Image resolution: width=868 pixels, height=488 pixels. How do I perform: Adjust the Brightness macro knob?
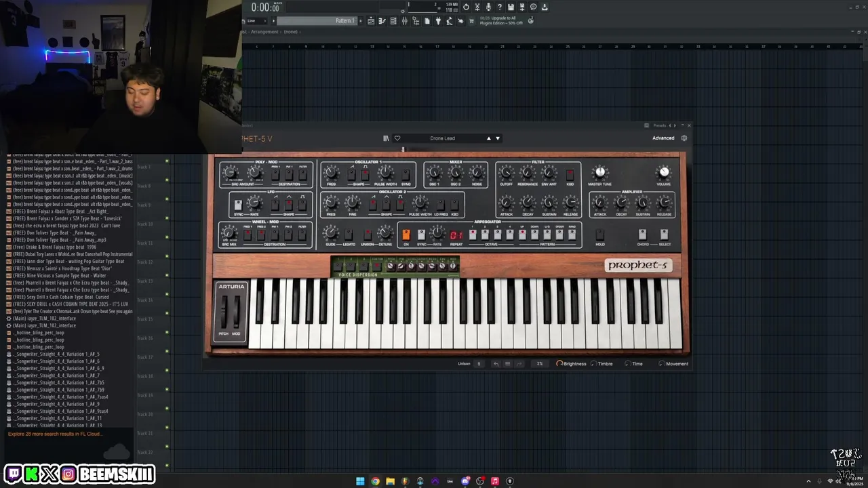click(x=559, y=364)
